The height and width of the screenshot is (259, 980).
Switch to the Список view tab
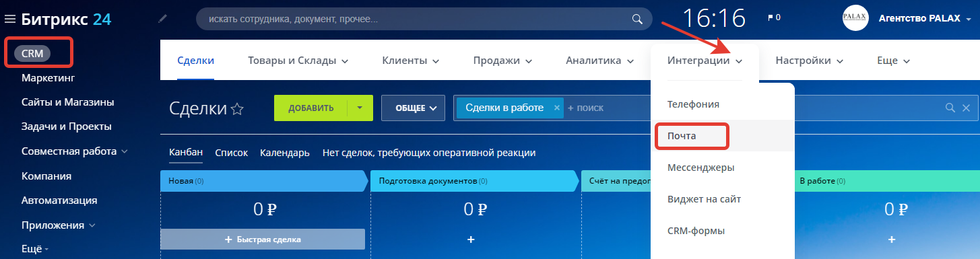click(231, 153)
